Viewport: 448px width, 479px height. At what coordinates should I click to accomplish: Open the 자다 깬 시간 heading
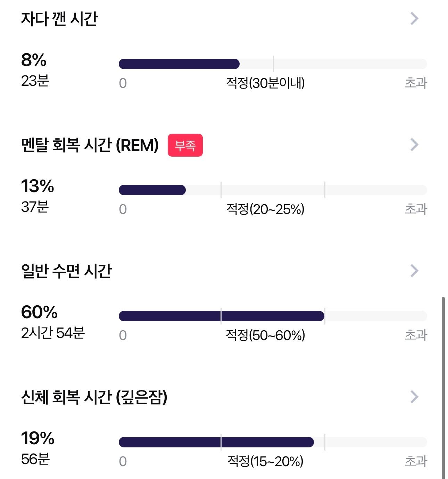[x=59, y=19]
